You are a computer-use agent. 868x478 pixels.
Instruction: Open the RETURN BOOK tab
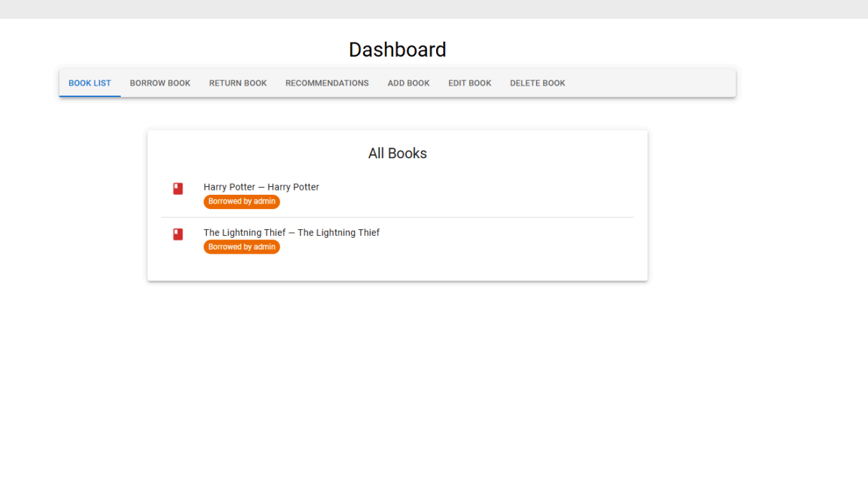237,83
